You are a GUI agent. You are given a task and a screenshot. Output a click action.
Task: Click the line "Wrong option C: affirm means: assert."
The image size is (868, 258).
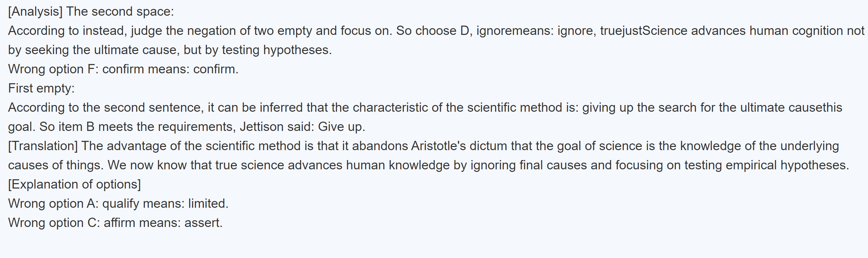click(115, 223)
